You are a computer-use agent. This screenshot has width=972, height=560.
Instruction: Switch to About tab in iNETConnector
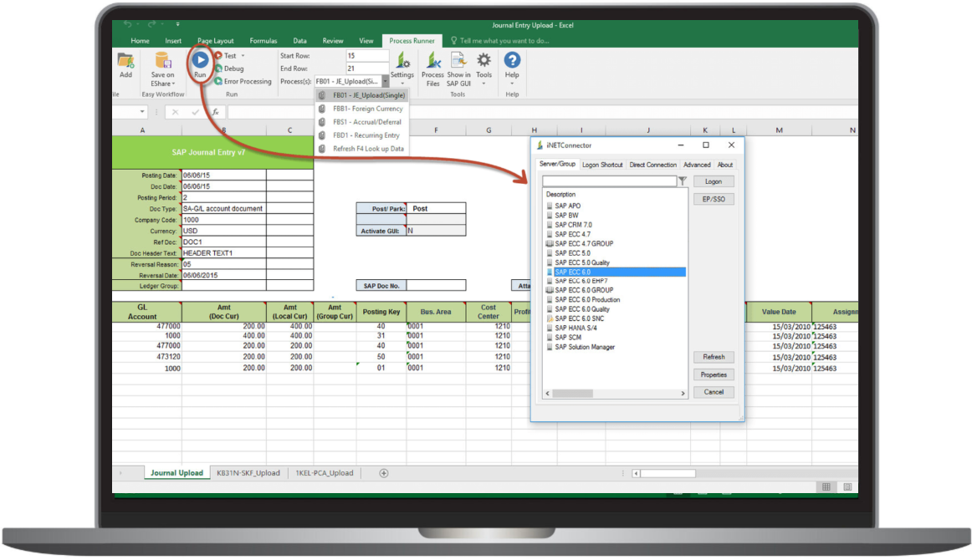pos(725,165)
